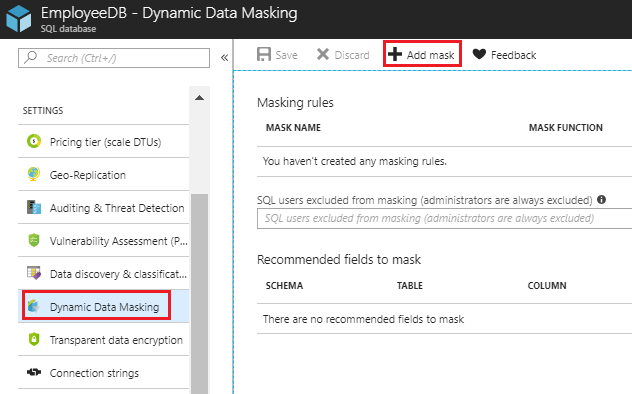This screenshot has width=632, height=394.
Task: Click the Add mask button label
Action: point(430,55)
